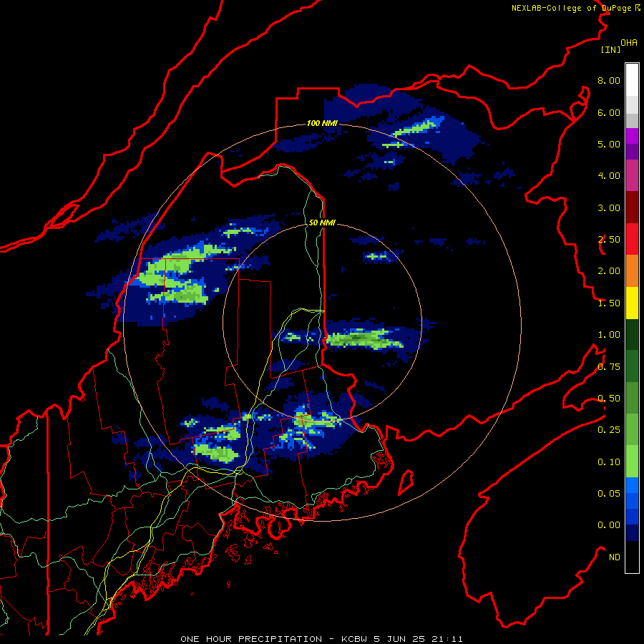This screenshot has width=644, height=644.
Task: Click the 2.50 legend value
Action: (x=609, y=240)
